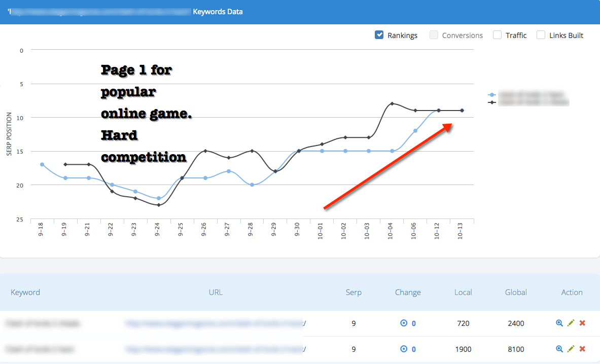600x364 pixels.
Task: Edit the second keyword entry
Action: [571, 349]
